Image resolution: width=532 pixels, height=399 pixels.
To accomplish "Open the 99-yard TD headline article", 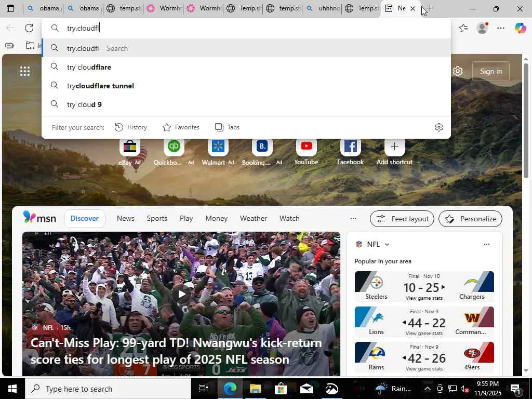I will click(x=176, y=351).
